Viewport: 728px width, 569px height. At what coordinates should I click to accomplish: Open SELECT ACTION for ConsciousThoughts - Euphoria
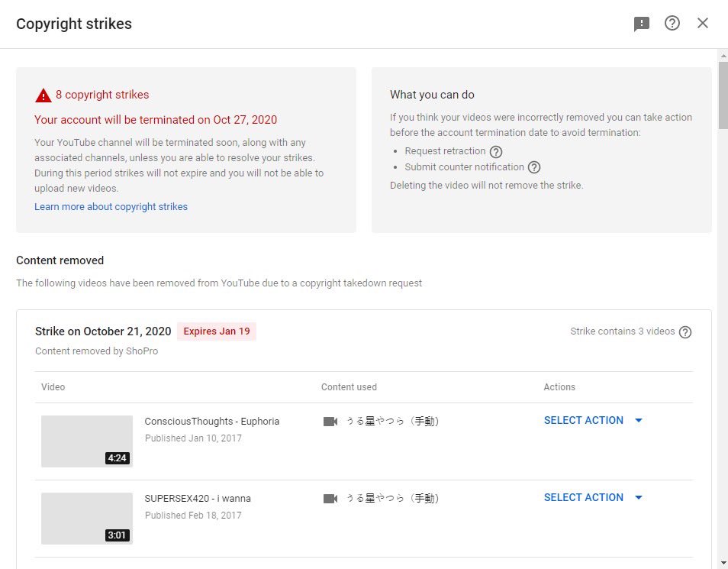[x=593, y=420]
